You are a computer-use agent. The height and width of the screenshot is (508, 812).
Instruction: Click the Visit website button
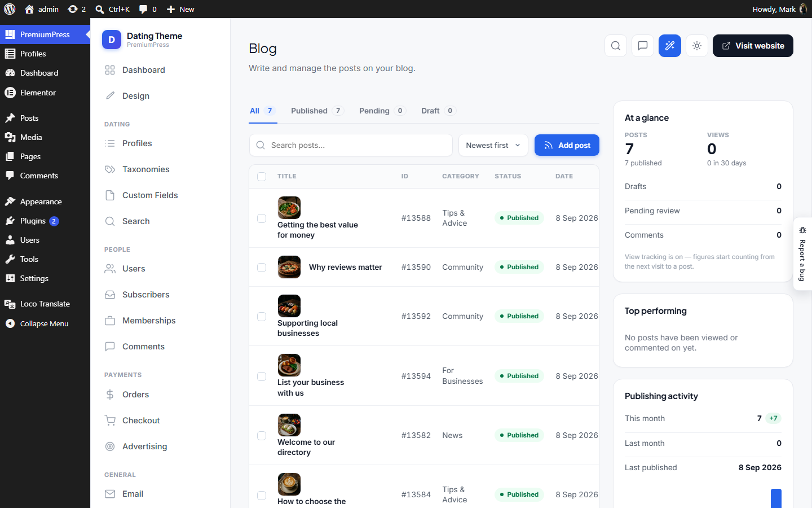pos(753,46)
